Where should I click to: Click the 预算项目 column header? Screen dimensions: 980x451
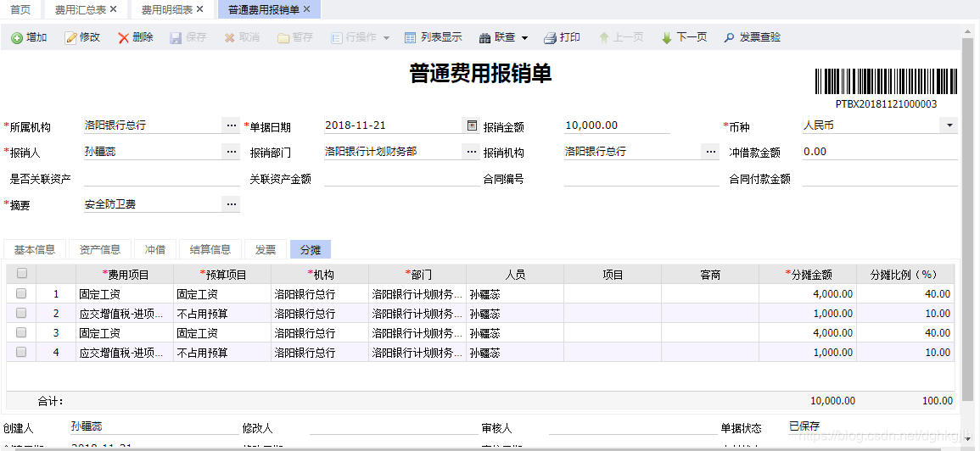[x=222, y=274]
